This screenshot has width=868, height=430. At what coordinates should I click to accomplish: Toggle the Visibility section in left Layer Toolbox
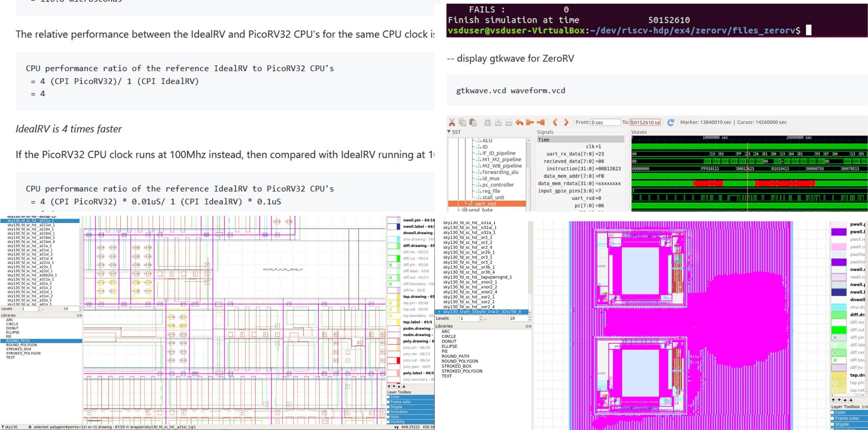pos(397,422)
